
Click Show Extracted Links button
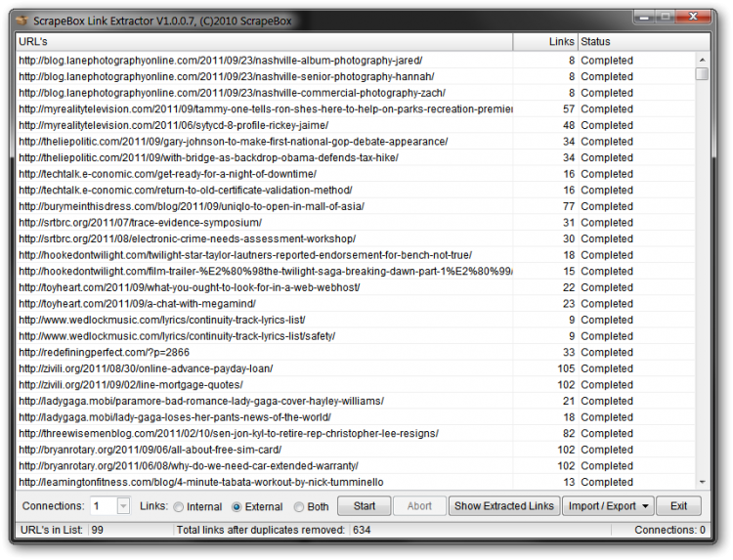click(x=503, y=506)
